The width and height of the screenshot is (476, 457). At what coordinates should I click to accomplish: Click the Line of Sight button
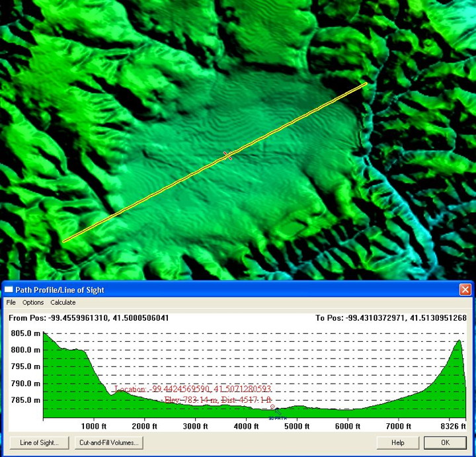[x=39, y=442]
